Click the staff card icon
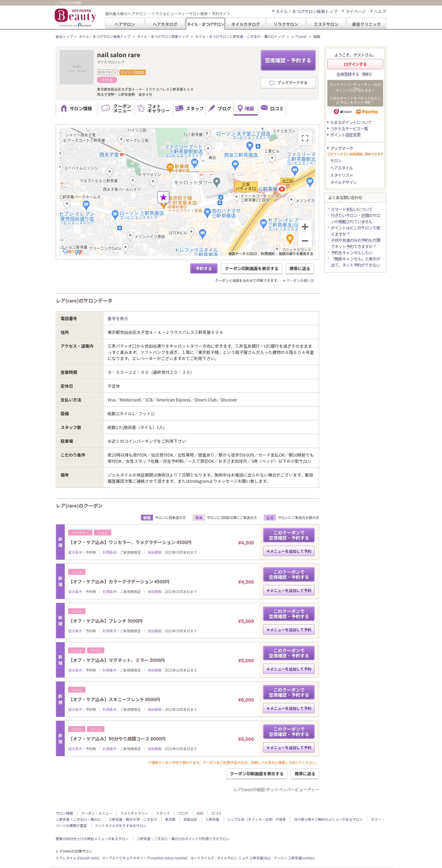442x868 pixels. [179, 108]
